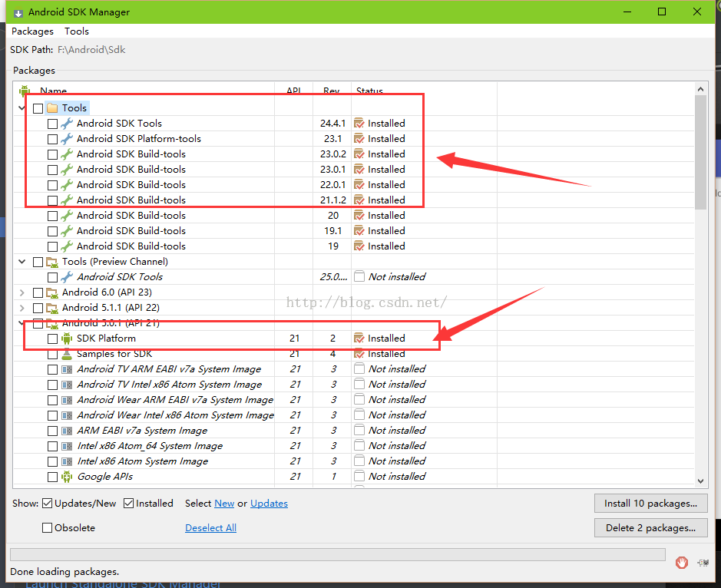This screenshot has height=588, width=721.
Task: Click the Android SDK Manager title bar icon
Action: pyautogui.click(x=18, y=12)
